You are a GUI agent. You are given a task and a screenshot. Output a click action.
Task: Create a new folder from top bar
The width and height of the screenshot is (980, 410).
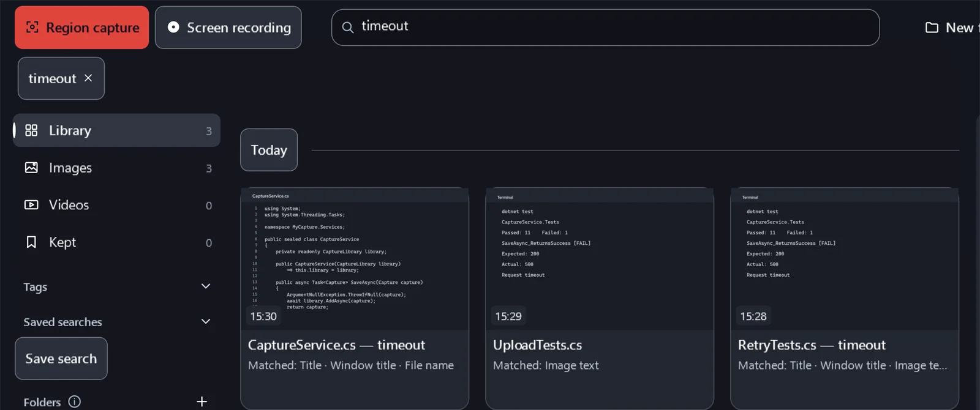point(952,28)
